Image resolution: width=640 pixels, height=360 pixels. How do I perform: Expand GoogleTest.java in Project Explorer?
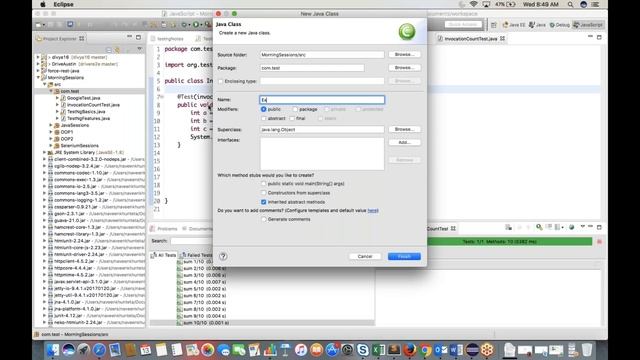58,98
